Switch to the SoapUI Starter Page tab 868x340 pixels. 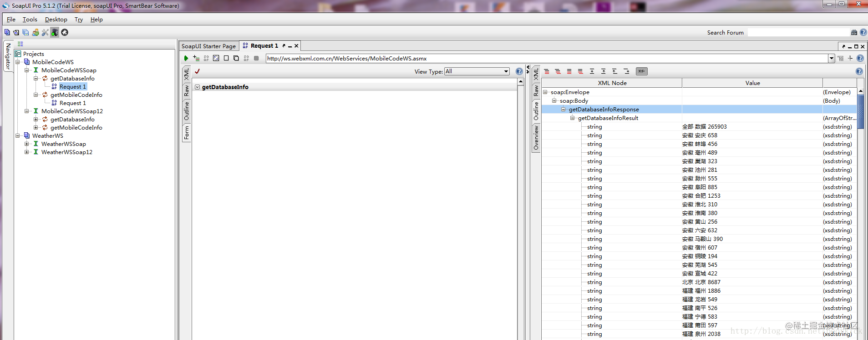[x=208, y=46]
